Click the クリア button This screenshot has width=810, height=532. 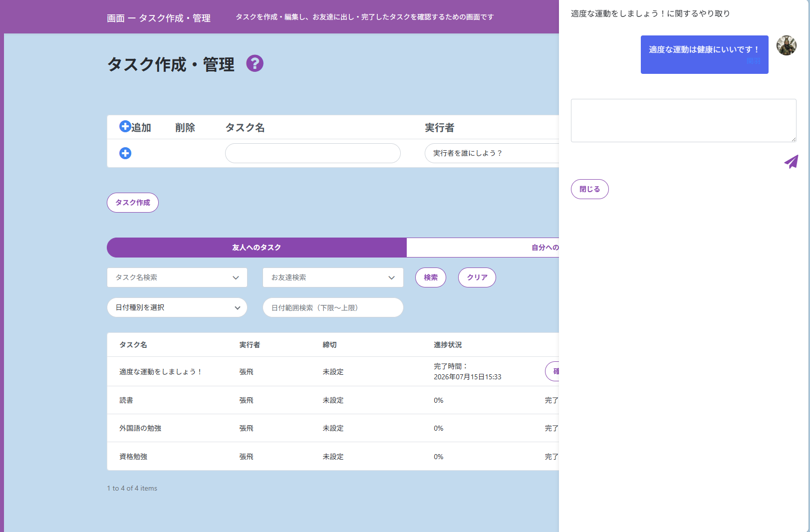coord(477,277)
